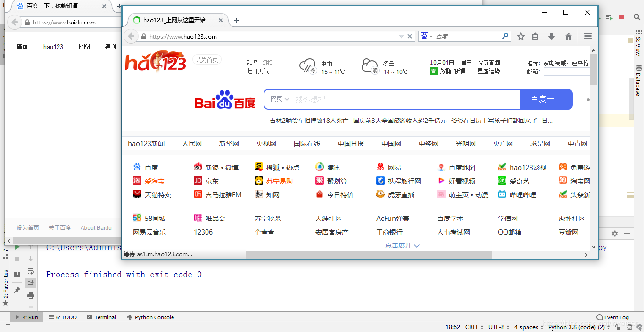Open the Database side panel
Viewport: 644px width, 332px height.
pos(638,80)
